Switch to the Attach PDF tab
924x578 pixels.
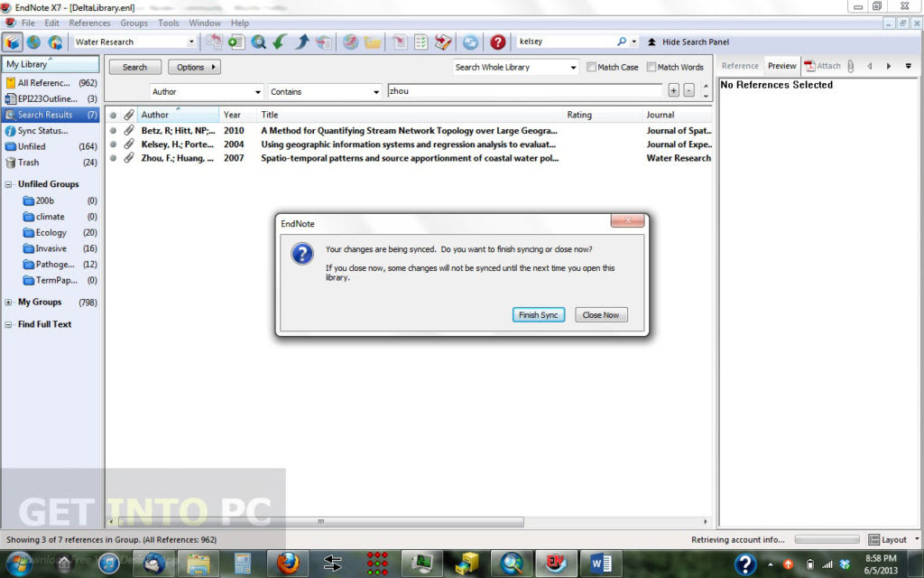point(823,66)
